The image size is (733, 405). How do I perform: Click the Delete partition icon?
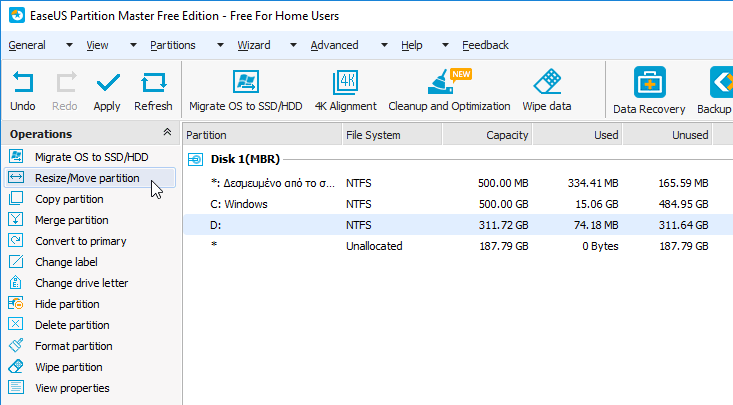point(16,325)
